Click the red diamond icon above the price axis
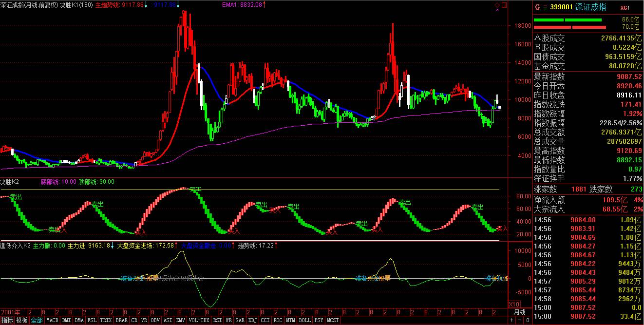 coord(497,5)
